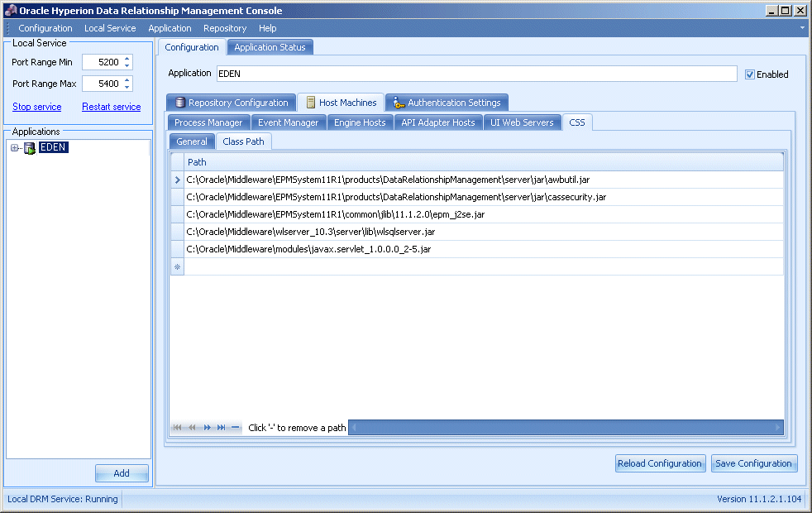Switch to Repository Configuration tab

point(232,103)
